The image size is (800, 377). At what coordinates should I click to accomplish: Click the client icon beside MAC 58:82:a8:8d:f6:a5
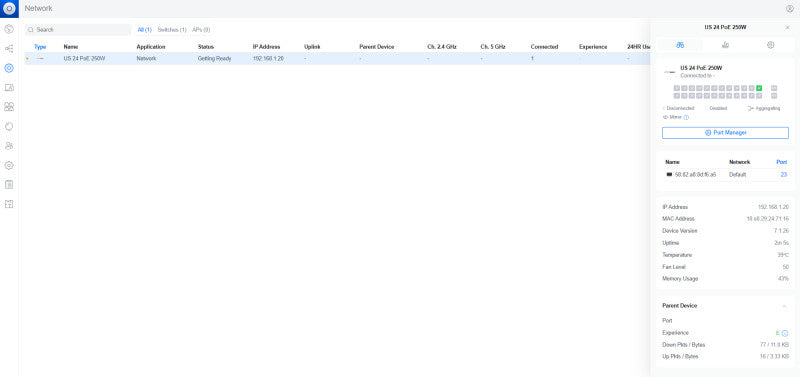pyautogui.click(x=669, y=174)
